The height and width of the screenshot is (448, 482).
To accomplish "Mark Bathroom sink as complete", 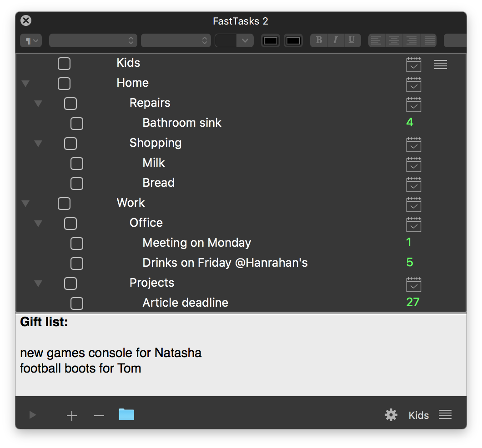I will pyautogui.click(x=77, y=124).
